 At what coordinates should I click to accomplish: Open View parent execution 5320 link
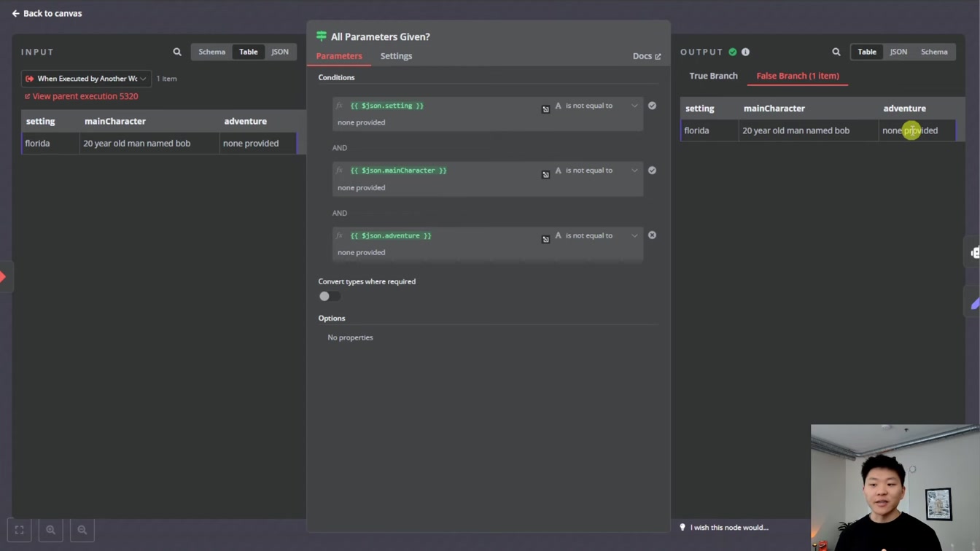81,96
